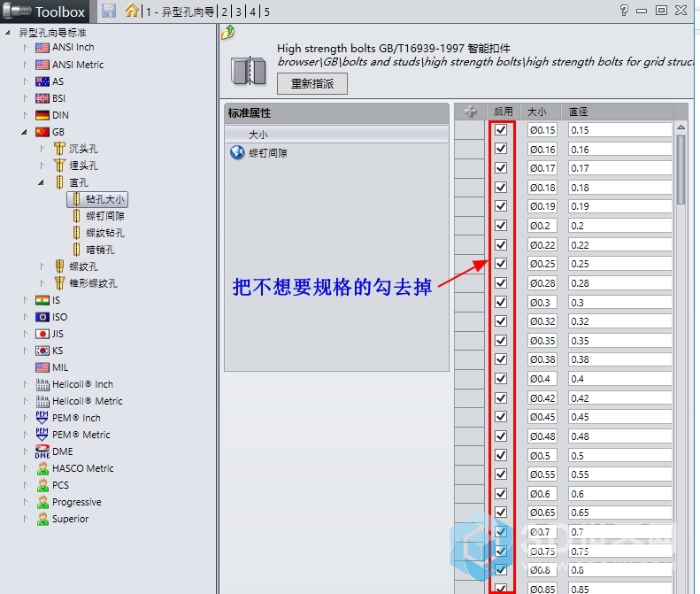The width and height of the screenshot is (700, 594).
Task: Click the add row plus icon in table header
Action: tap(470, 112)
